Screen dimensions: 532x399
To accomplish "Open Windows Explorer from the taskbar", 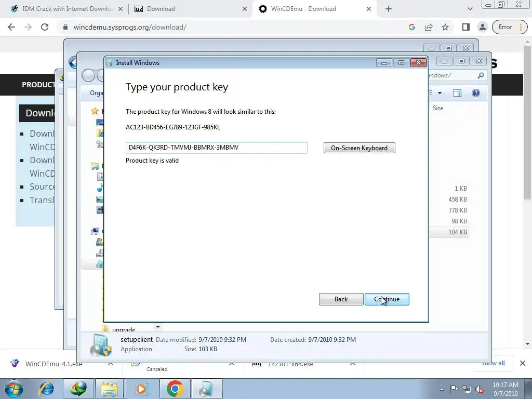I will (109, 389).
